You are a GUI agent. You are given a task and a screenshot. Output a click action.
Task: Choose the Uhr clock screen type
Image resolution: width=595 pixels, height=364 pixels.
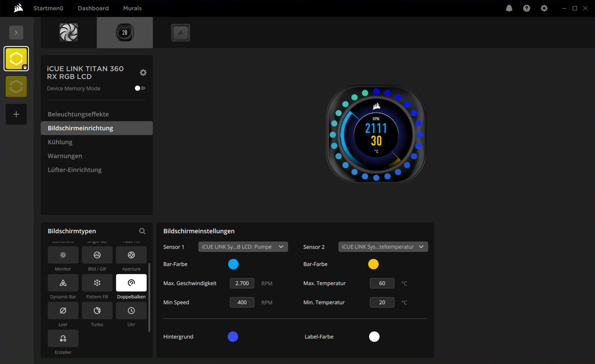point(131,311)
